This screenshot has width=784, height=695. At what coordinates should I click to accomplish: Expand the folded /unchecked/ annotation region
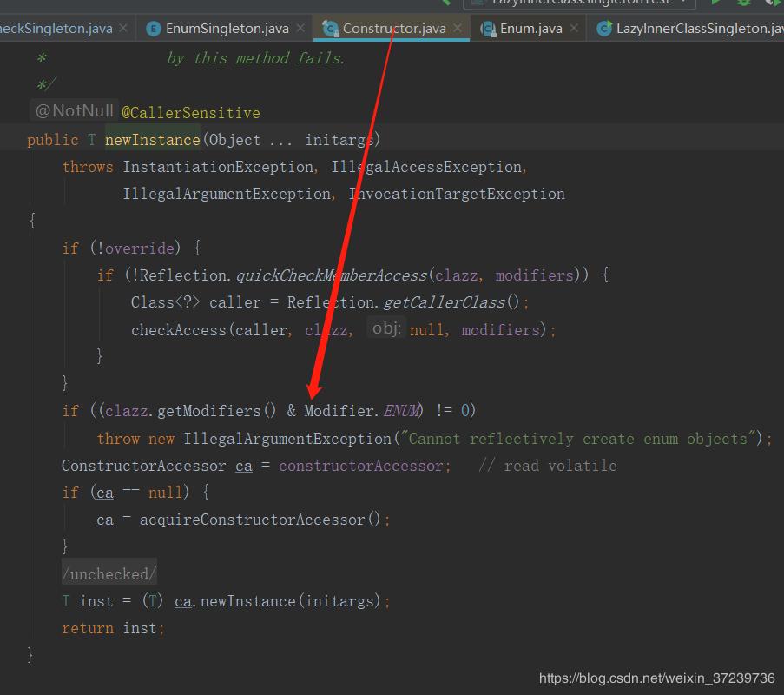109,574
